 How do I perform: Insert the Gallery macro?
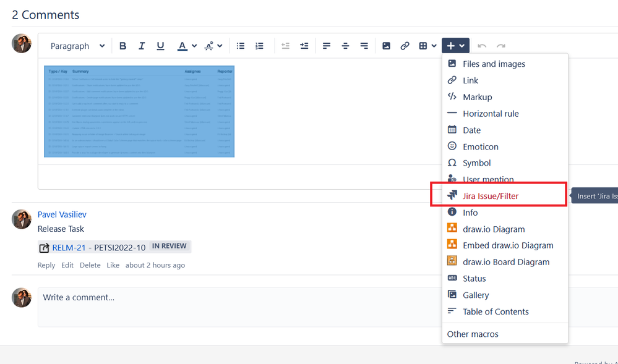[x=505, y=295]
